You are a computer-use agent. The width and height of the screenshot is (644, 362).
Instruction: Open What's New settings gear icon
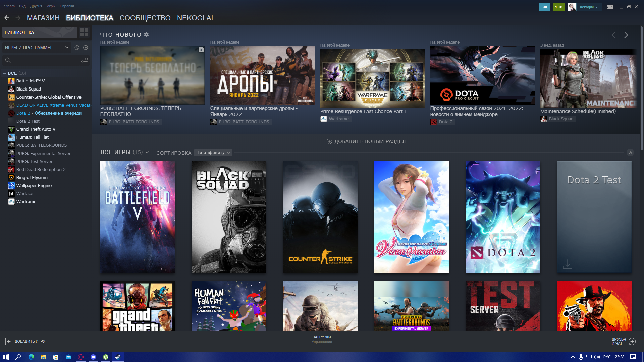coord(146,35)
